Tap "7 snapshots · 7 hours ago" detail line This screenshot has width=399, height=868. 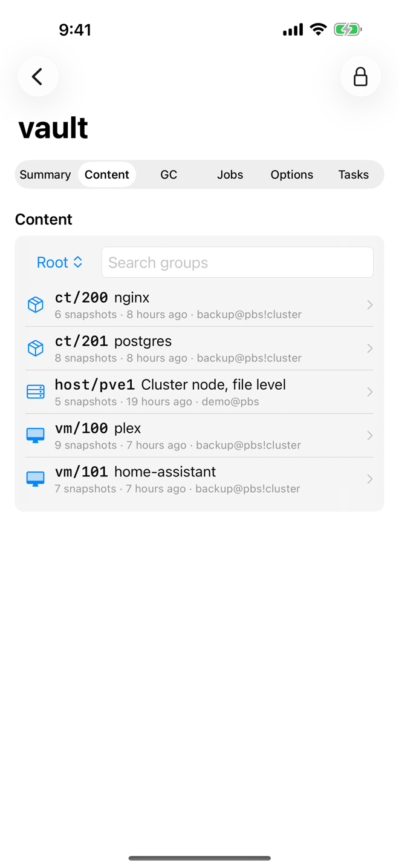click(x=177, y=488)
